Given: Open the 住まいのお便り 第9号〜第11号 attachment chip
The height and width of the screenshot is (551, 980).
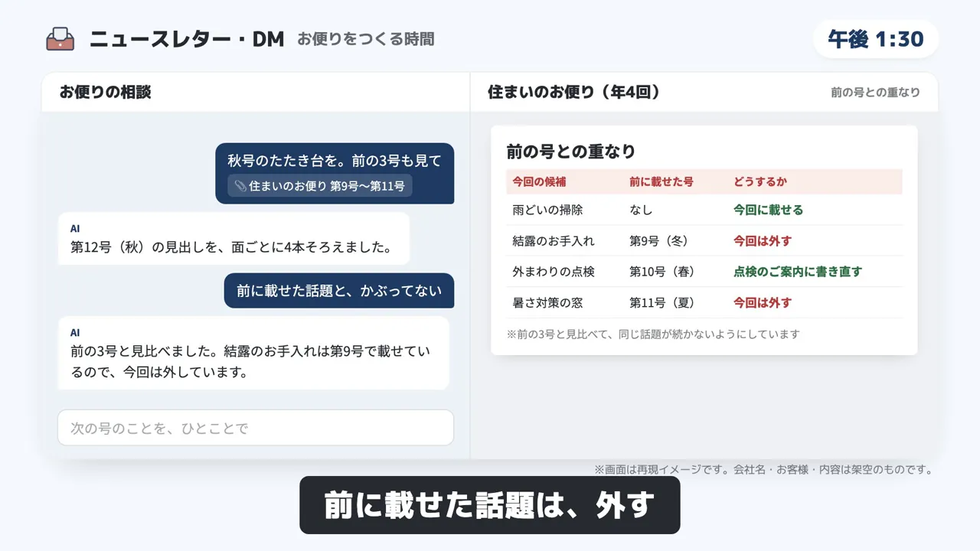Looking at the screenshot, I should pyautogui.click(x=319, y=185).
